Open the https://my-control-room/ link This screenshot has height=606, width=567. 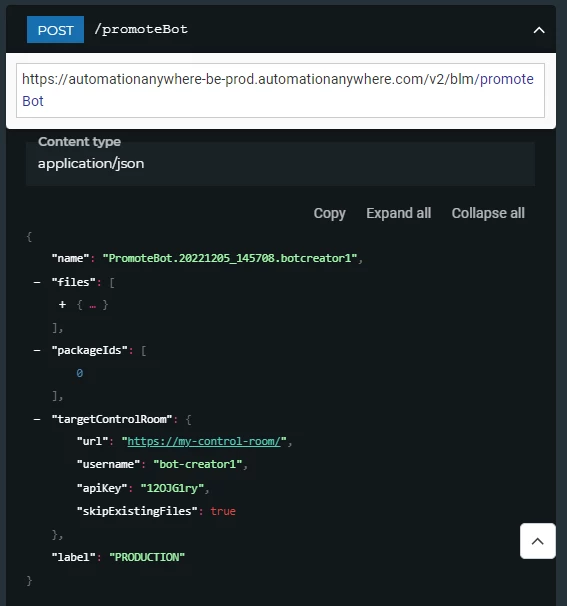(204, 441)
